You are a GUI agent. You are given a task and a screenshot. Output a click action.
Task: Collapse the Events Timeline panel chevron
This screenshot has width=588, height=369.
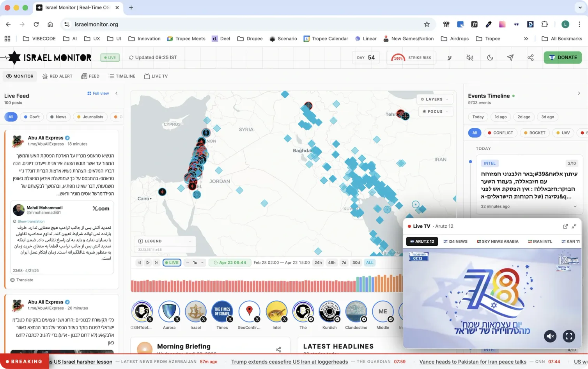point(579,94)
